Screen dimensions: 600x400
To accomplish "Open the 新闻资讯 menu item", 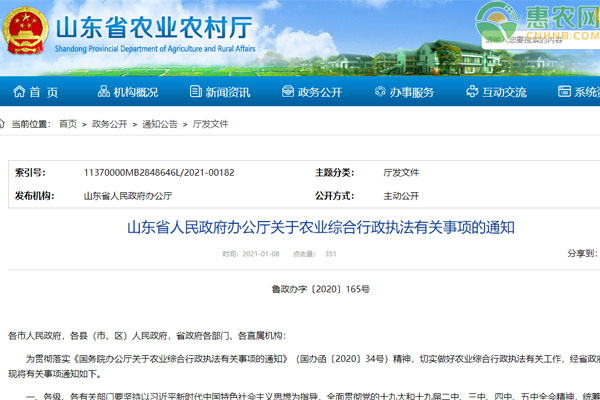I will click(x=228, y=92).
